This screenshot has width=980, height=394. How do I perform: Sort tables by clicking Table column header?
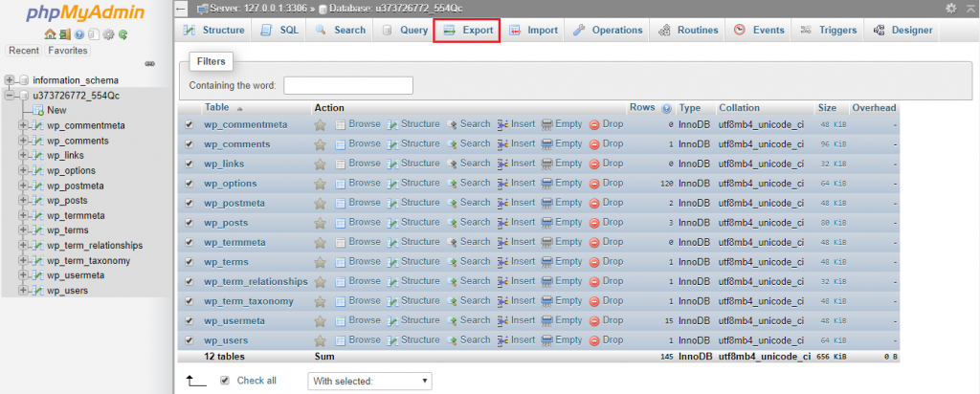click(x=217, y=108)
